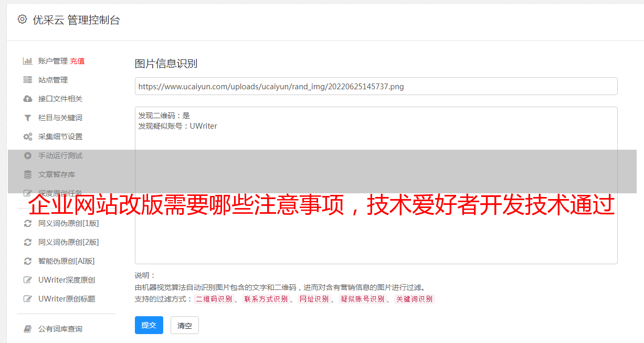Open 手动运行测试 menu item
Image resolution: width=644 pixels, height=343 pixels.
(60, 155)
